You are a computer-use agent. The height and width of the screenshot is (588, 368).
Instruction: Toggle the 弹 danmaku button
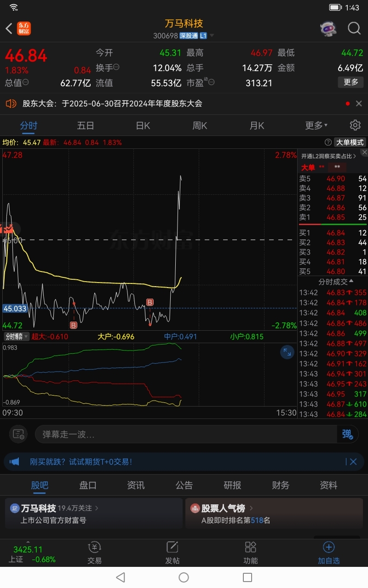click(347, 434)
